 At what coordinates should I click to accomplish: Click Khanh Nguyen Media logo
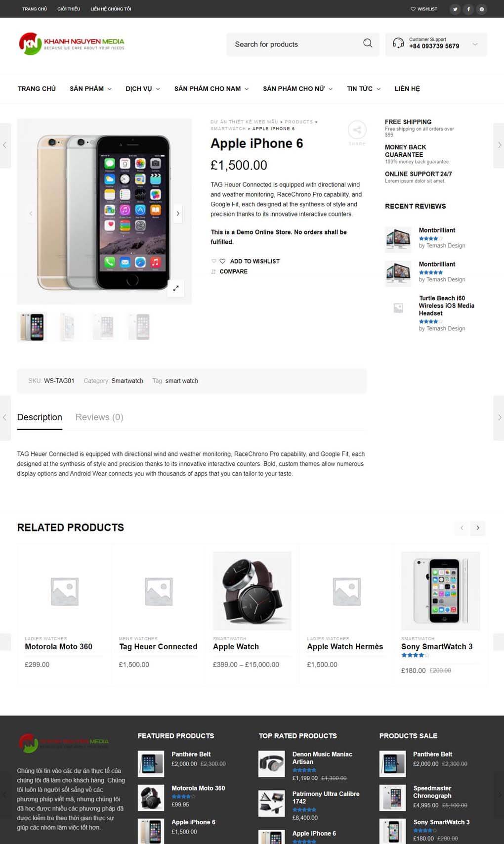(x=72, y=44)
